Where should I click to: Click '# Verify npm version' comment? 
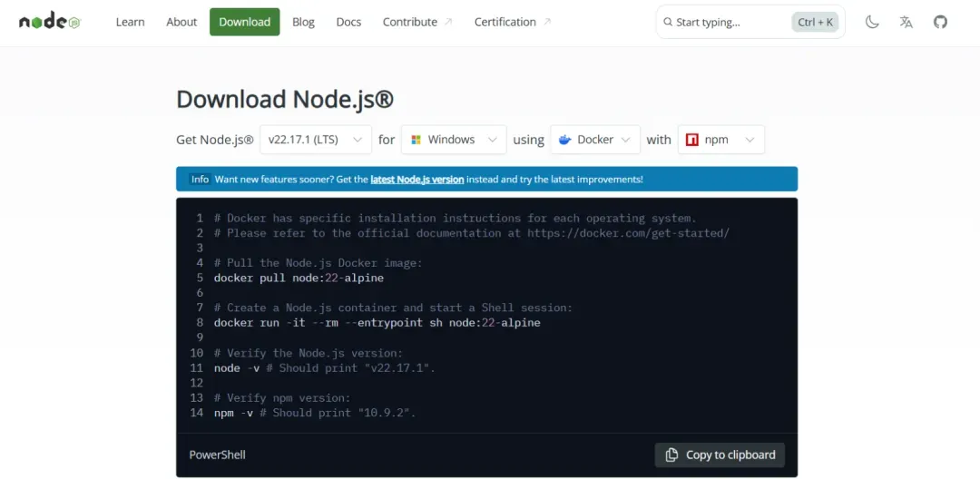(x=282, y=398)
